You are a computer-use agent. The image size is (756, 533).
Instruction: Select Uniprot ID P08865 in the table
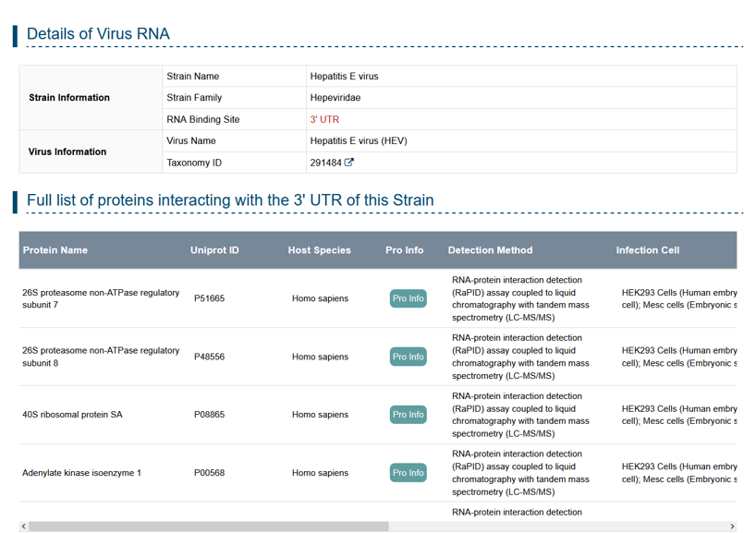(209, 415)
